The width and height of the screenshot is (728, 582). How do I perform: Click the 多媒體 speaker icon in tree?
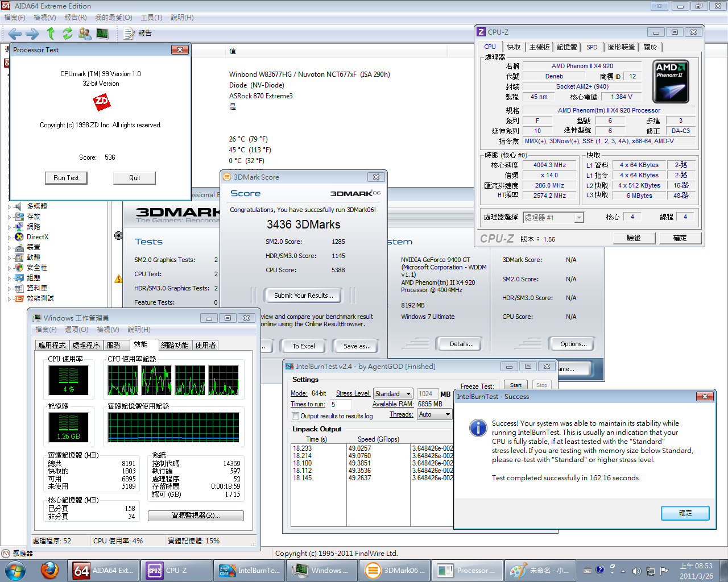pyautogui.click(x=19, y=206)
